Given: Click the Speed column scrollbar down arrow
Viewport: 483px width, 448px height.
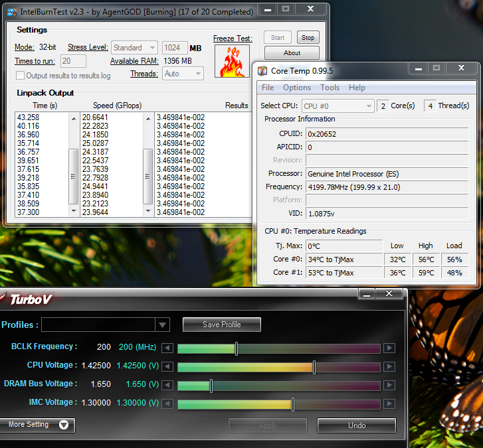Looking at the screenshot, I should point(148,211).
